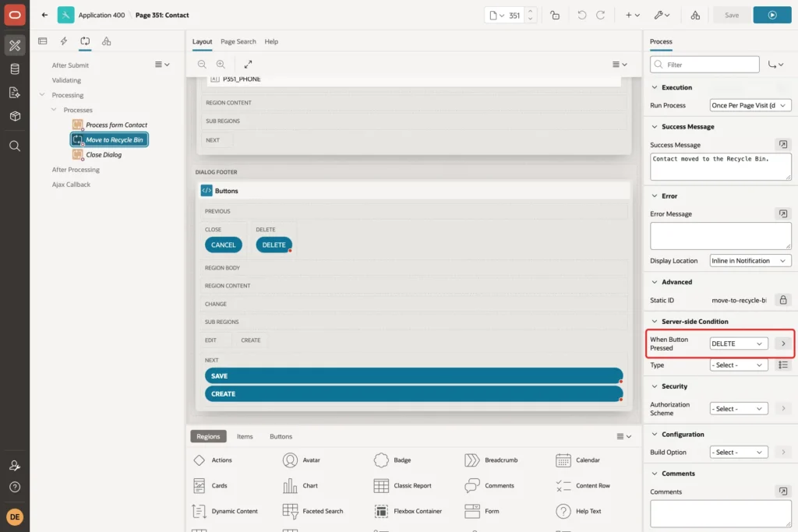Image resolution: width=798 pixels, height=532 pixels.
Task: Focus the property Filter field
Action: (704, 65)
